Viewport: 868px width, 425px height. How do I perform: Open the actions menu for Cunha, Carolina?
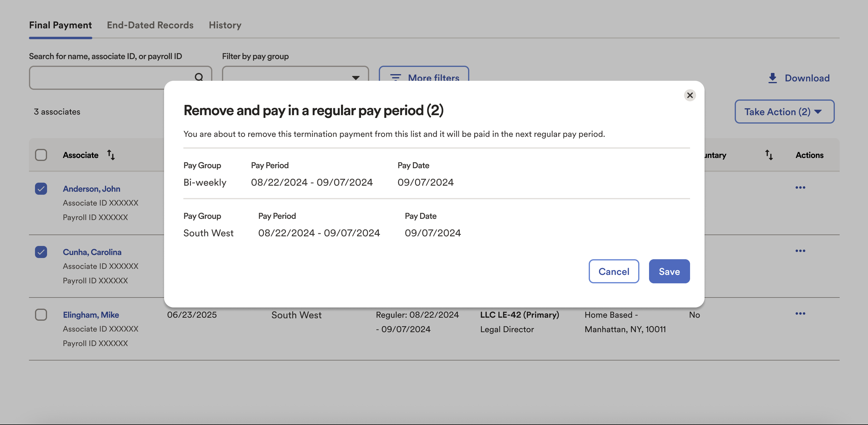click(x=800, y=251)
